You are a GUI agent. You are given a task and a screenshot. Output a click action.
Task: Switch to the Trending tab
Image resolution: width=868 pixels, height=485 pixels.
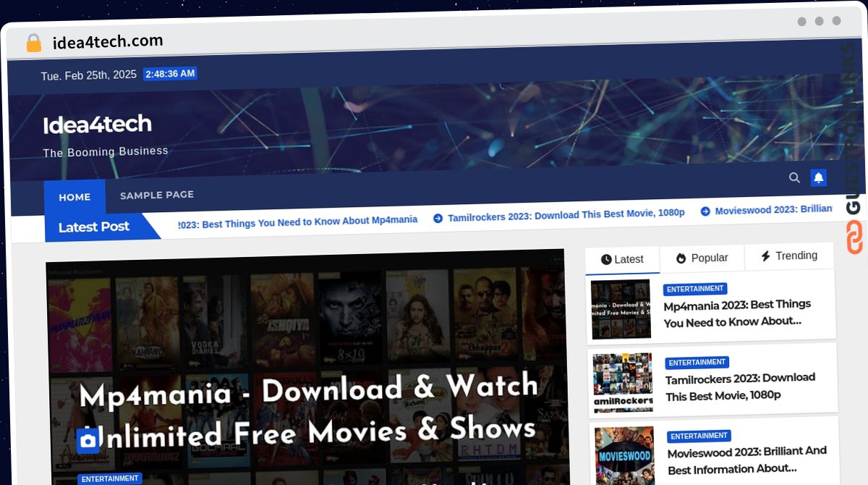point(788,256)
